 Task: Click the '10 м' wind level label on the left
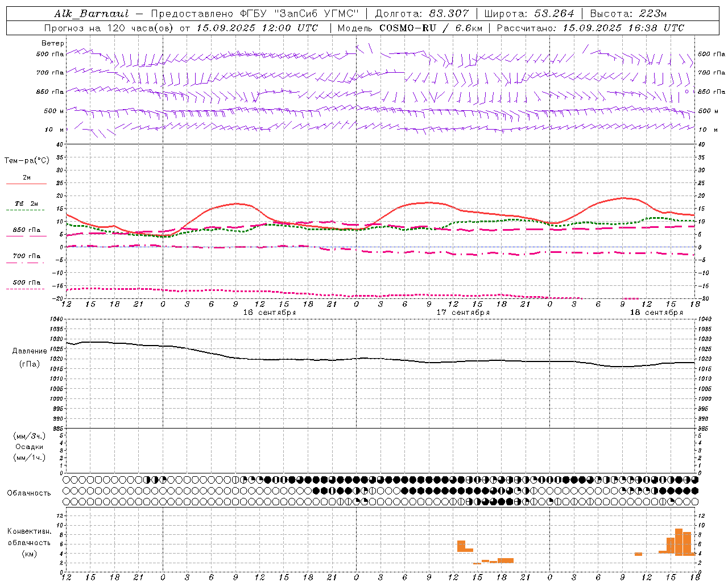pyautogui.click(x=55, y=130)
